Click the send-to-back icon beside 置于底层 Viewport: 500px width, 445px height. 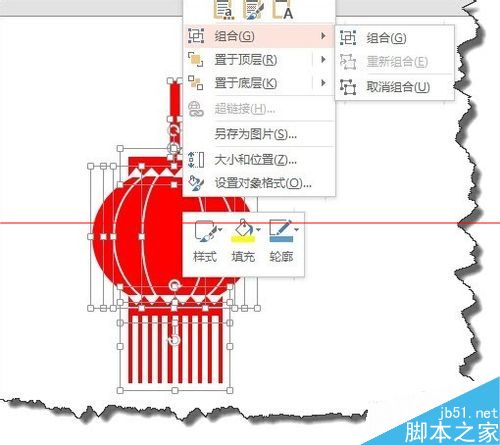point(196,83)
